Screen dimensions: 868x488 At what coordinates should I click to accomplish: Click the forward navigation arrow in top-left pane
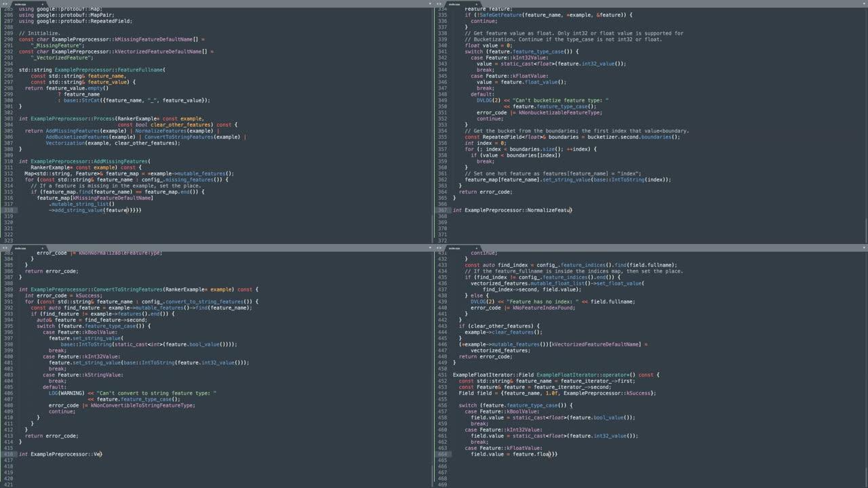point(7,4)
